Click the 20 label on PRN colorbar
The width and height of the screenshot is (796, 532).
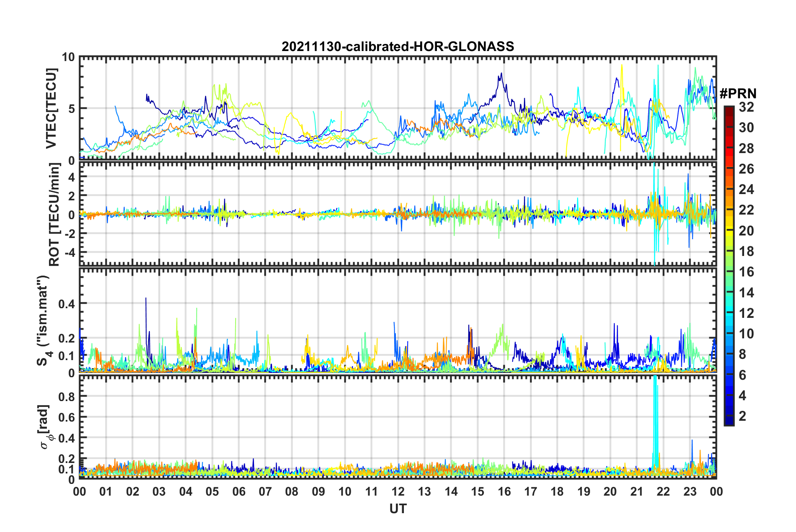[x=746, y=231]
